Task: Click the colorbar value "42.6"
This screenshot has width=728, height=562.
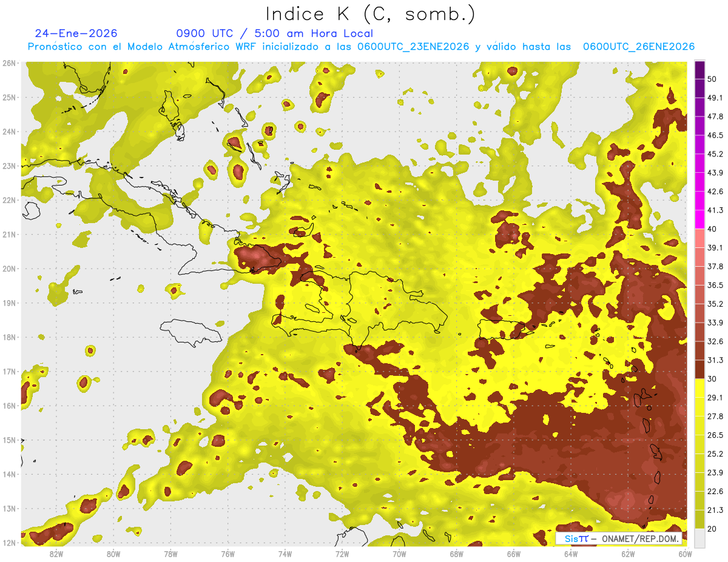Action: tap(716, 192)
